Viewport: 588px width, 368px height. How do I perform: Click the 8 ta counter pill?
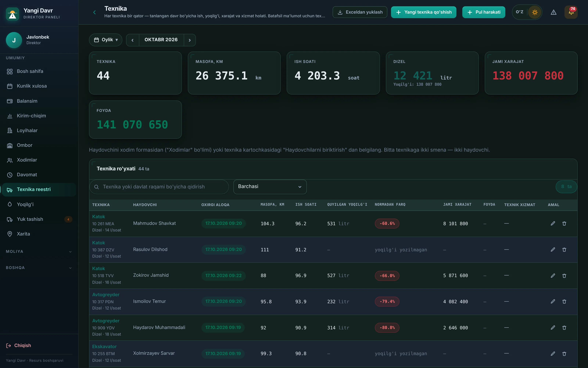(x=566, y=187)
